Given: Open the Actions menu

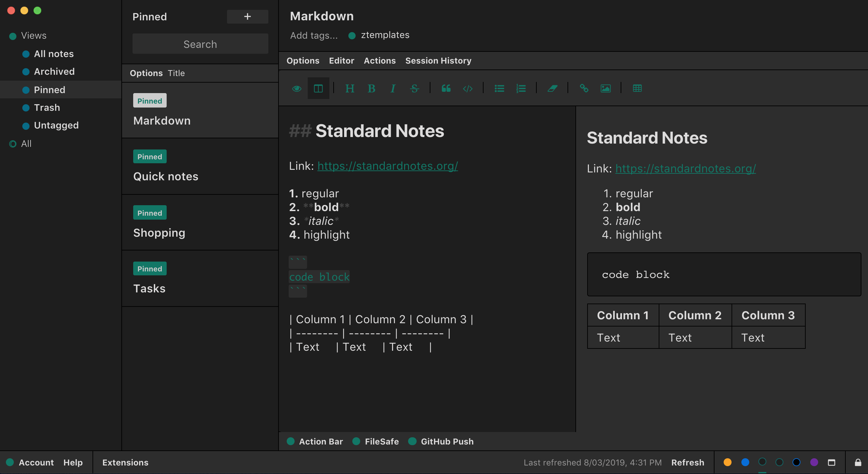Looking at the screenshot, I should pos(380,61).
